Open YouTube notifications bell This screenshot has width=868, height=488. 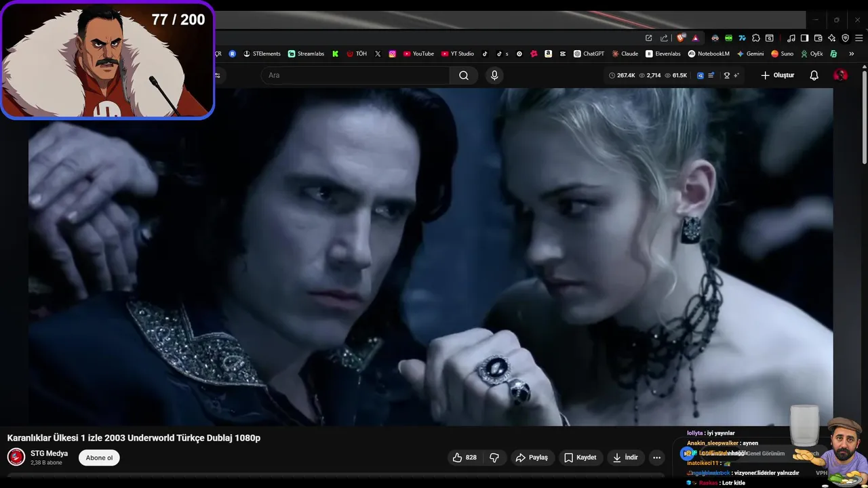coord(814,75)
